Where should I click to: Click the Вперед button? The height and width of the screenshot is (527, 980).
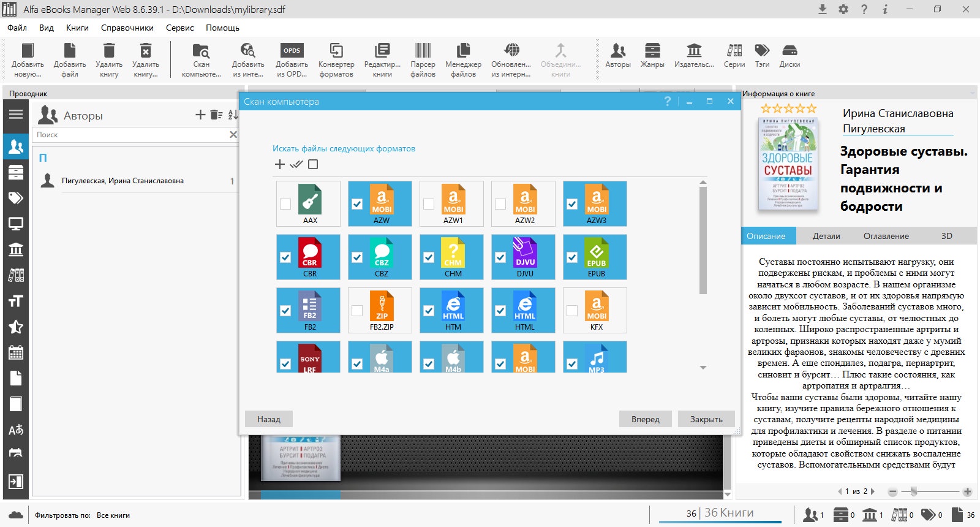click(646, 419)
